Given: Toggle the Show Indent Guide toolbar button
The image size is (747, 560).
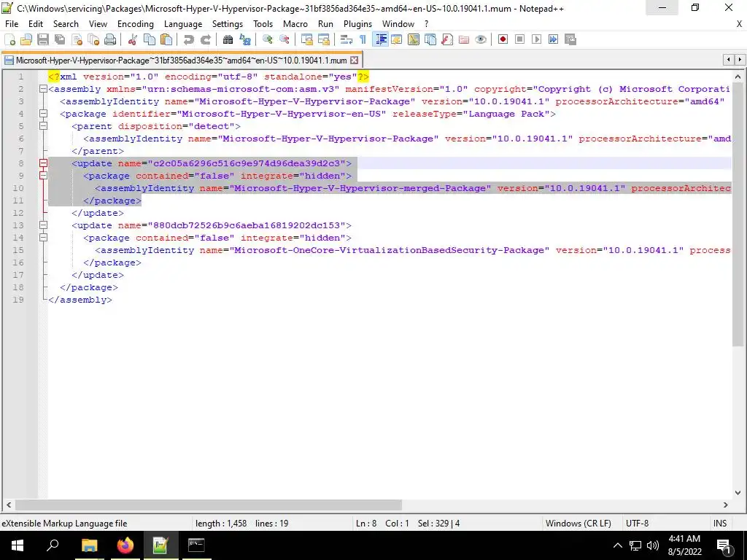Looking at the screenshot, I should click(380, 39).
